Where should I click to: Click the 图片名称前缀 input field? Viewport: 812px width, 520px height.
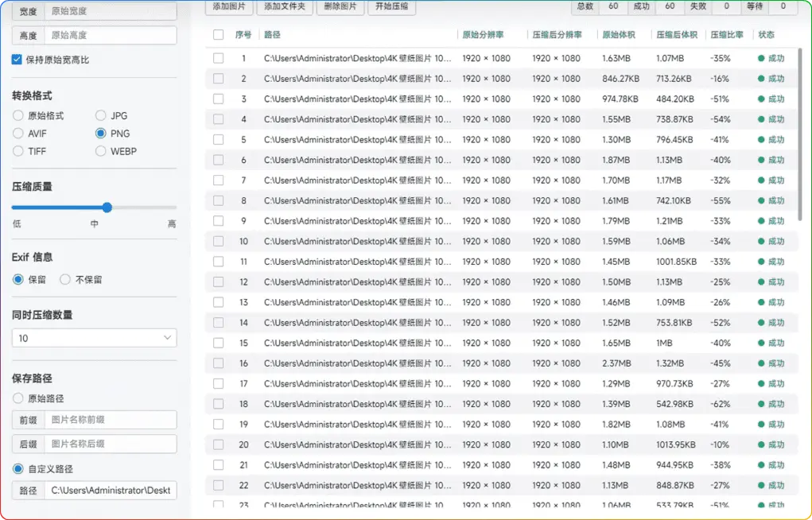[109, 420]
